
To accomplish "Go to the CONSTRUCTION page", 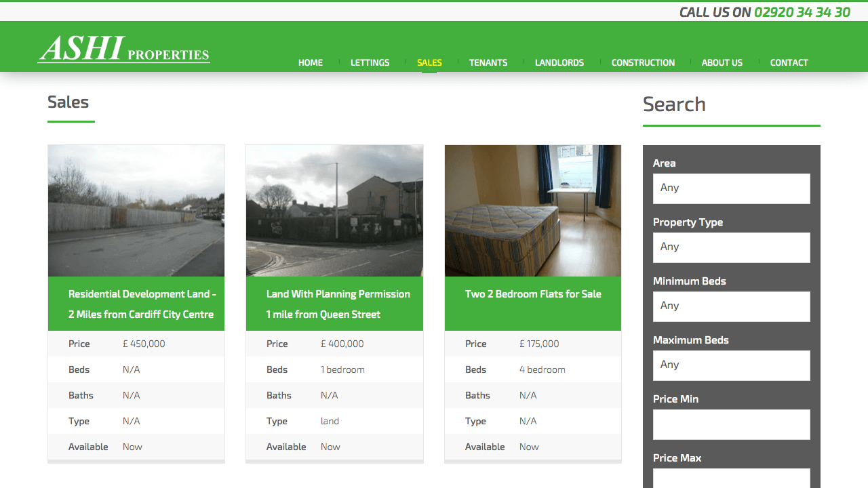I will (643, 62).
